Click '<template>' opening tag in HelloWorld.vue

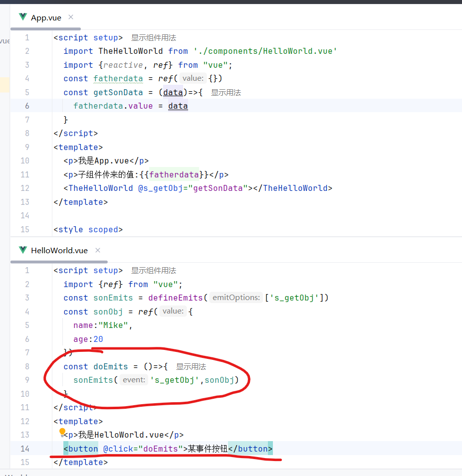click(78, 421)
